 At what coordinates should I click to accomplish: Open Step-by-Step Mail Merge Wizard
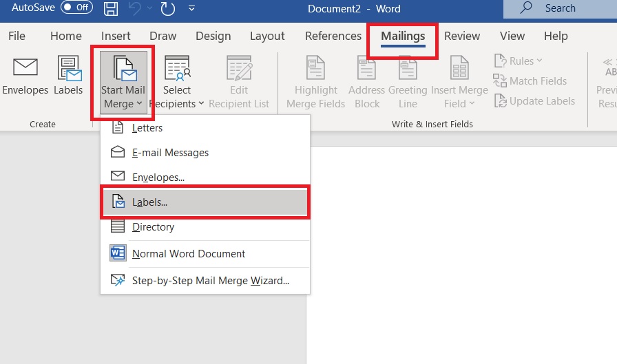[205, 280]
